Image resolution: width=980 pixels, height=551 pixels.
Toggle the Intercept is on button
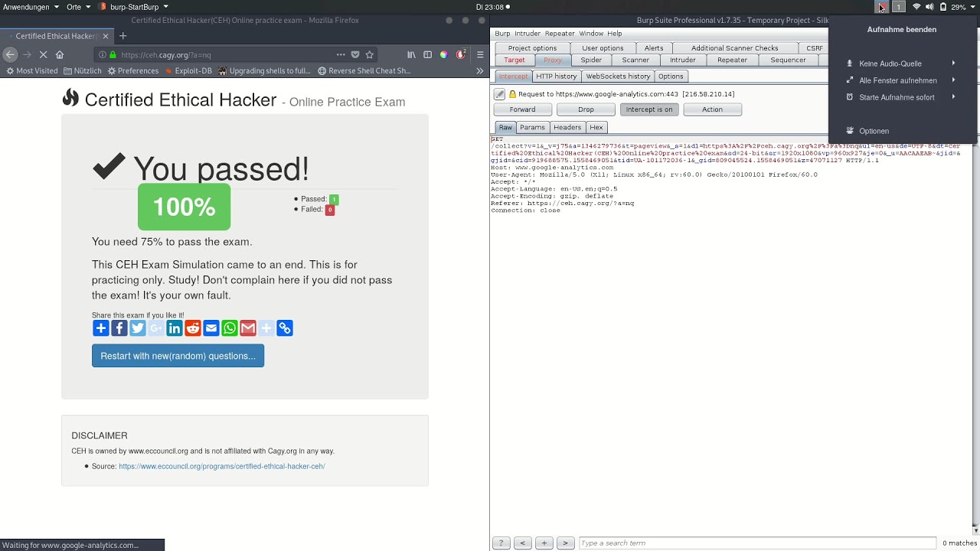(649, 109)
